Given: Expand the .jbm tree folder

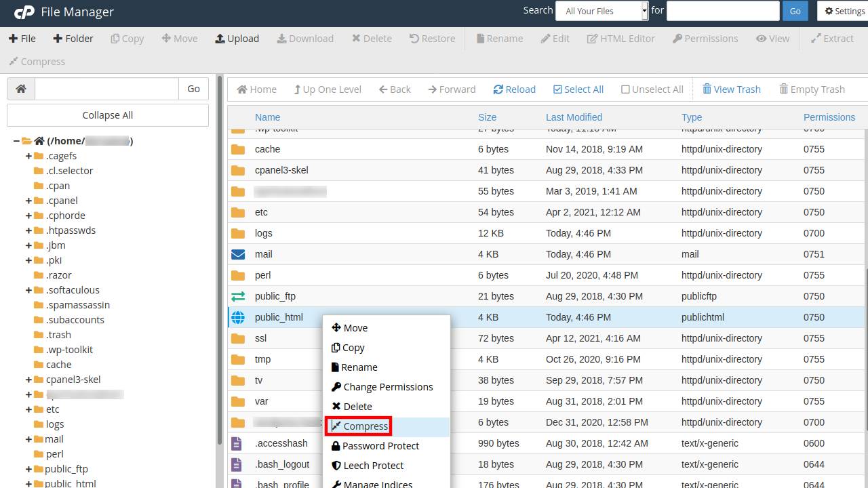Looking at the screenshot, I should point(28,245).
